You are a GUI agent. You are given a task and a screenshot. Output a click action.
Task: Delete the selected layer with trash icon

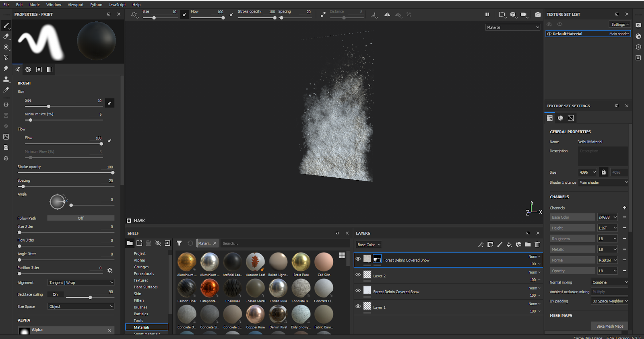point(537,244)
